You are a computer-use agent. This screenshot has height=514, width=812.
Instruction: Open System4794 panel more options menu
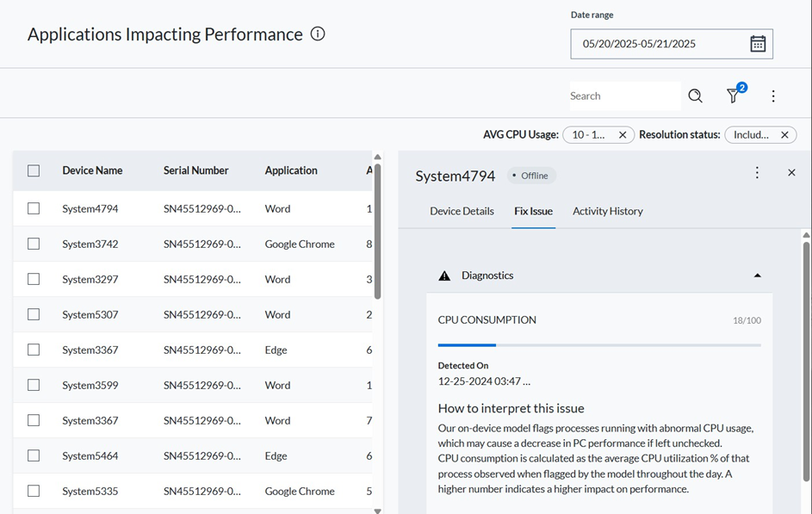(757, 173)
